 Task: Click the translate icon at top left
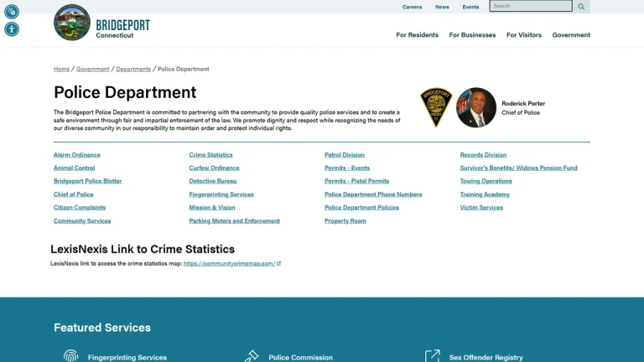[12, 12]
